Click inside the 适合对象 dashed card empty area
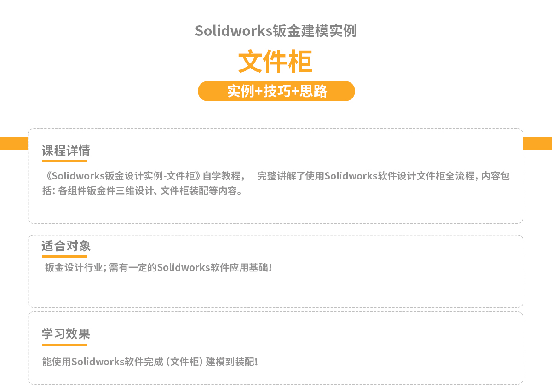Image resolution: width=552 pixels, height=392 pixels. pyautogui.click(x=276, y=290)
